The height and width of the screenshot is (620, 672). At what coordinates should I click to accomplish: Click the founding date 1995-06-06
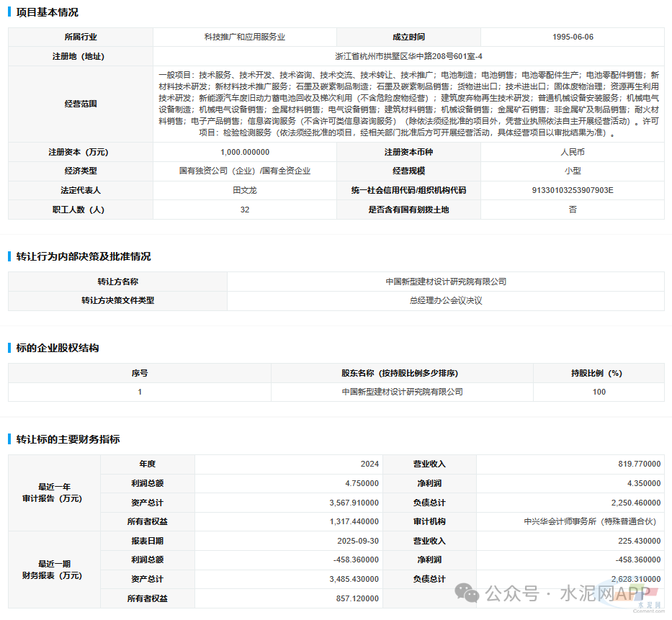pos(573,37)
